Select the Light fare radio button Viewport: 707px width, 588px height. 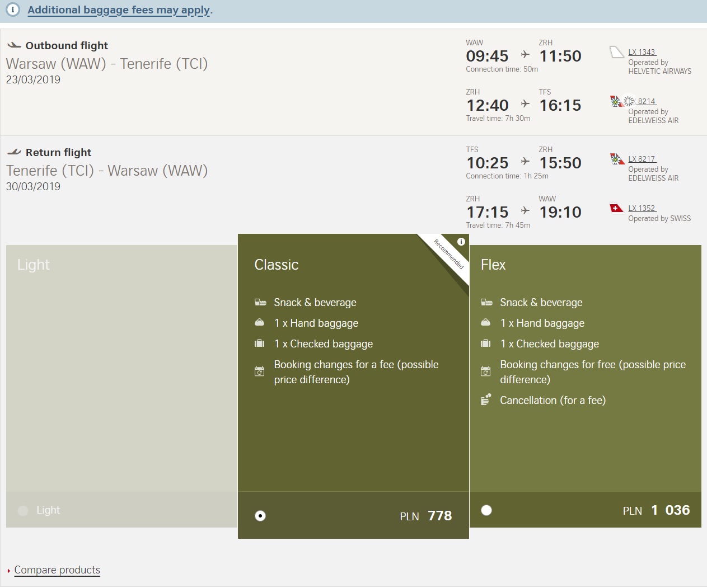pyautogui.click(x=23, y=510)
